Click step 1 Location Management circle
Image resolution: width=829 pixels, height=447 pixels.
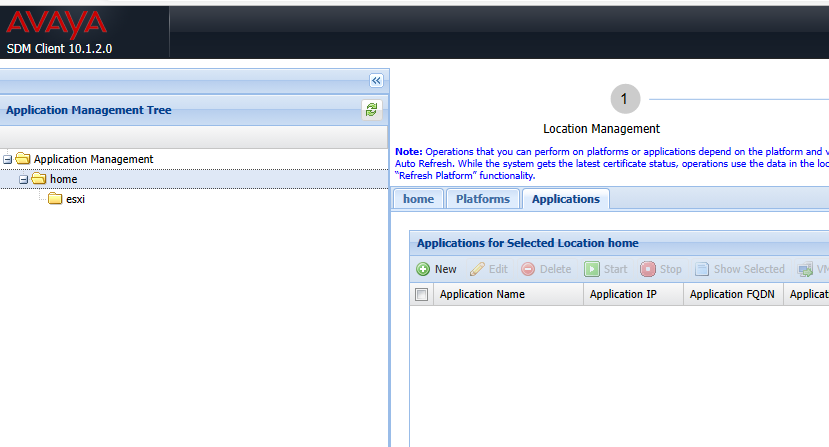pos(624,98)
